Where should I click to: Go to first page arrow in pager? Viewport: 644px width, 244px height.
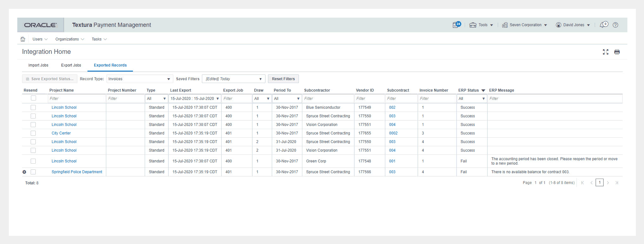(582, 183)
